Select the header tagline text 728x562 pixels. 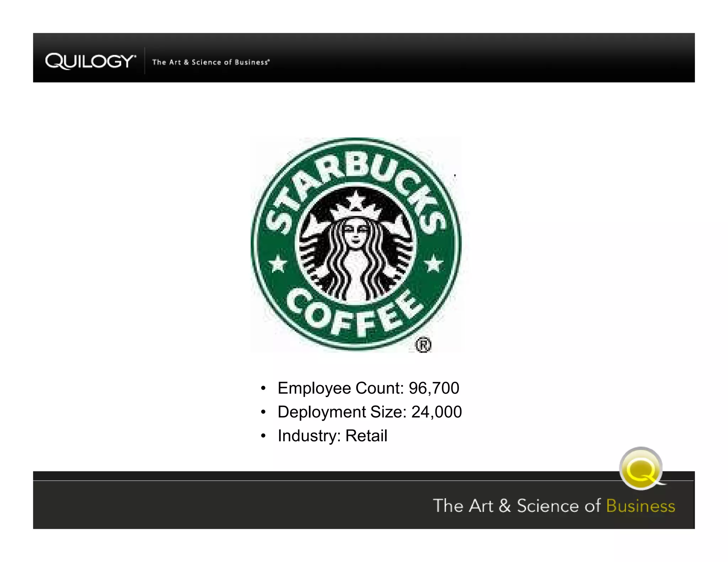tap(210, 62)
